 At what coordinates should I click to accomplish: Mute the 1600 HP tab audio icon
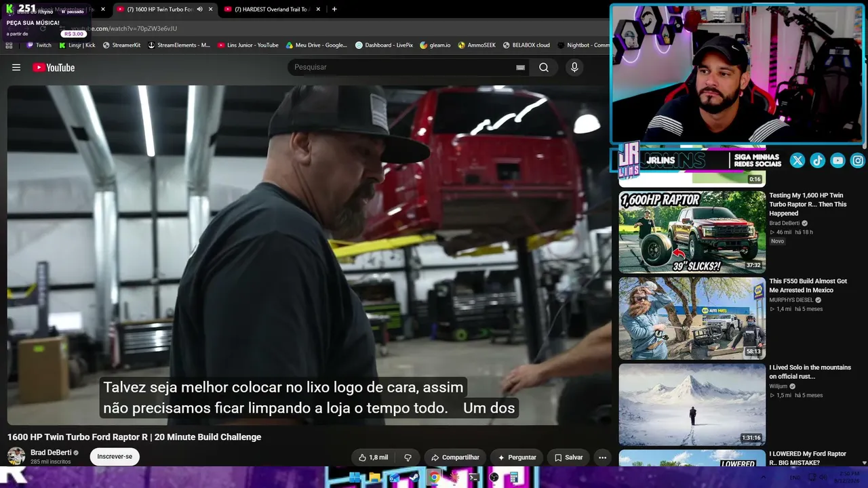[199, 9]
